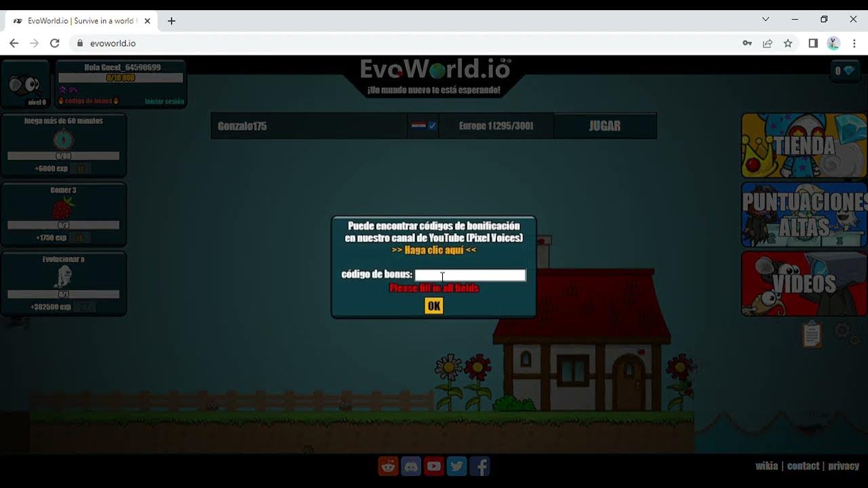Open the tab search chevron
868x488 pixels.
(x=766, y=20)
